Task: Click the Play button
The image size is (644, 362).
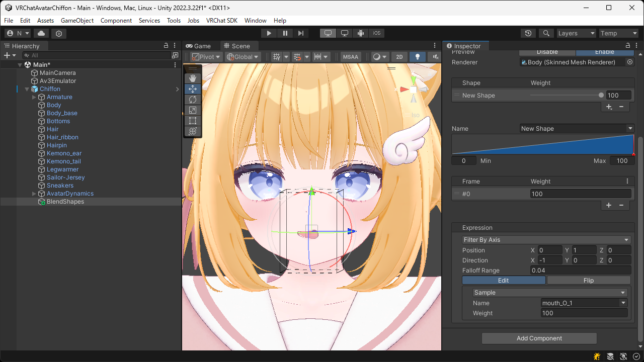Action: click(x=269, y=33)
